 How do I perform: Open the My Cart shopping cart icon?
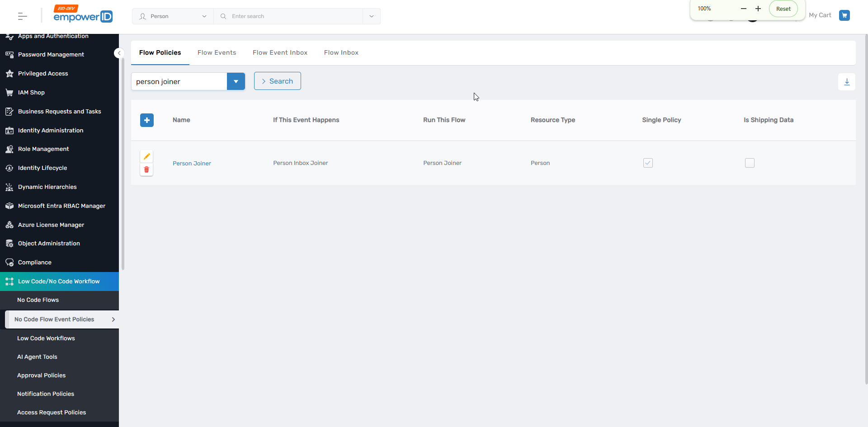pos(844,15)
